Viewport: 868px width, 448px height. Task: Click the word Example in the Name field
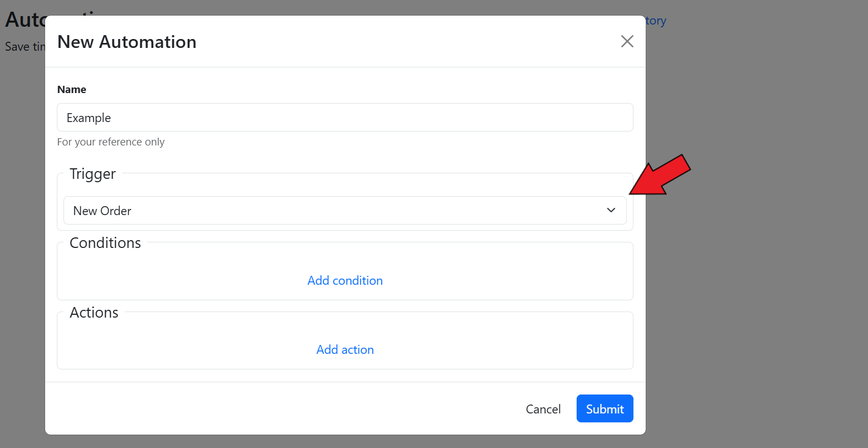pyautogui.click(x=89, y=118)
